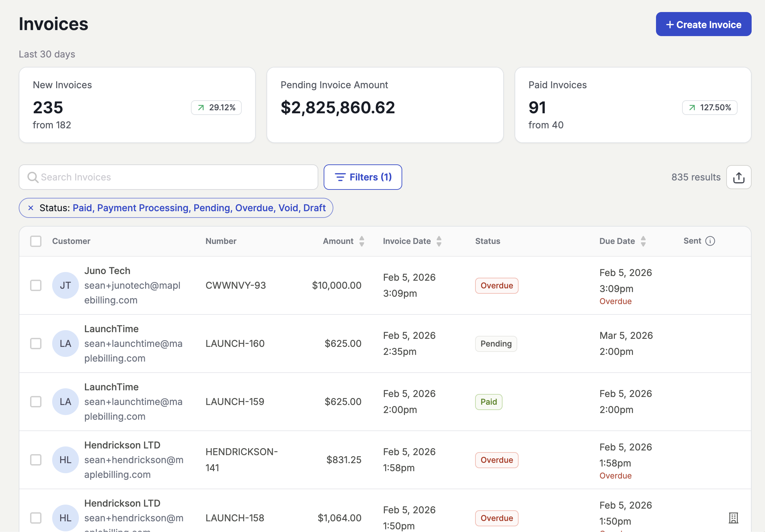Focus the Search Invoices field
The image size is (765, 532).
point(169,177)
